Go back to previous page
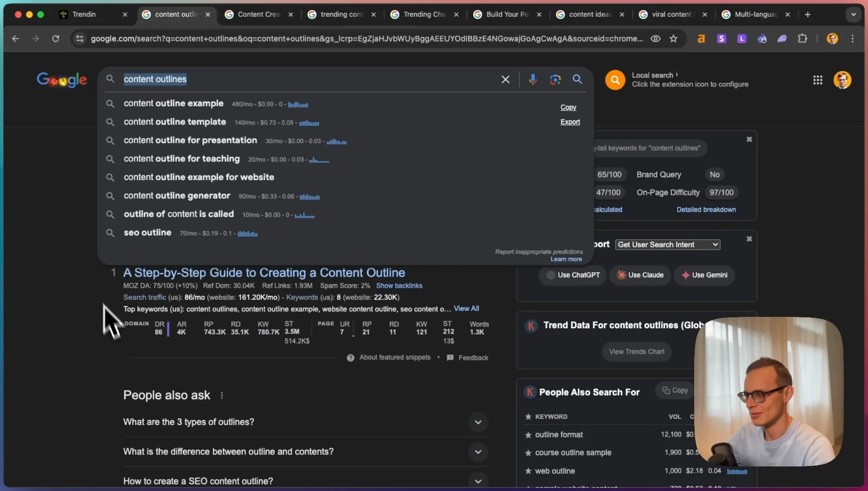Image resolution: width=868 pixels, height=491 pixels. (15, 39)
